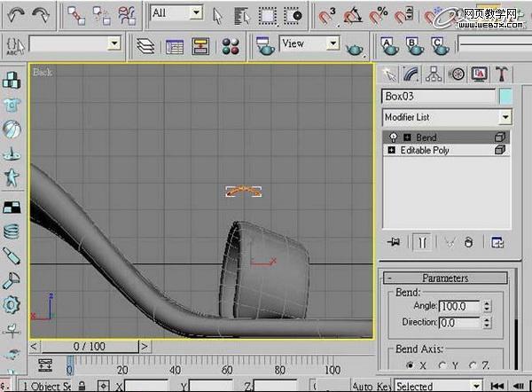Select the Select and Link tool
The width and height of the screenshot is (532, 392).
tap(76, 16)
